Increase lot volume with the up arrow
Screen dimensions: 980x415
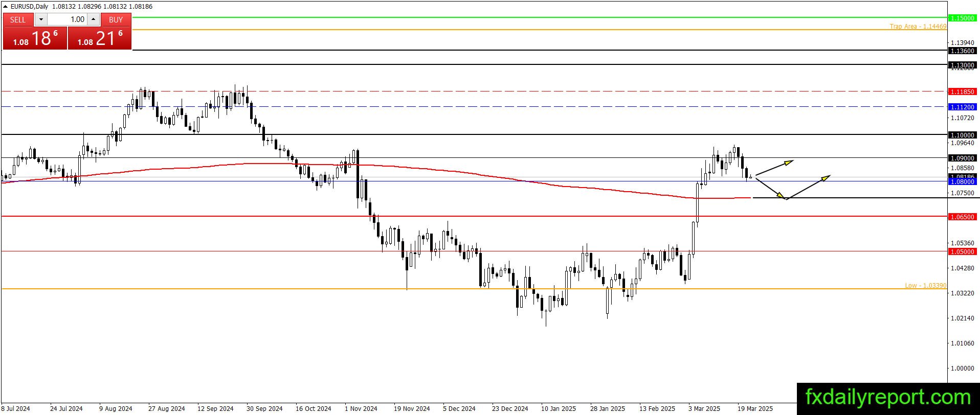(94, 19)
